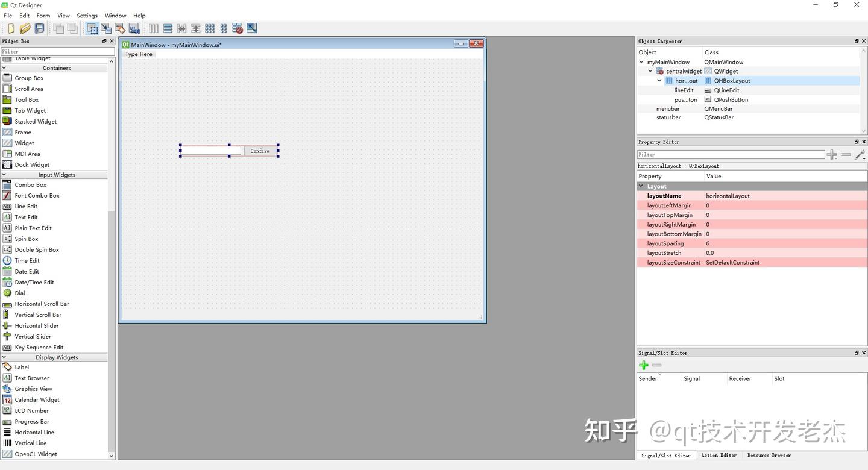The width and height of the screenshot is (868, 470).
Task: Click the Lay Out in a Grid icon
Action: pos(210,28)
